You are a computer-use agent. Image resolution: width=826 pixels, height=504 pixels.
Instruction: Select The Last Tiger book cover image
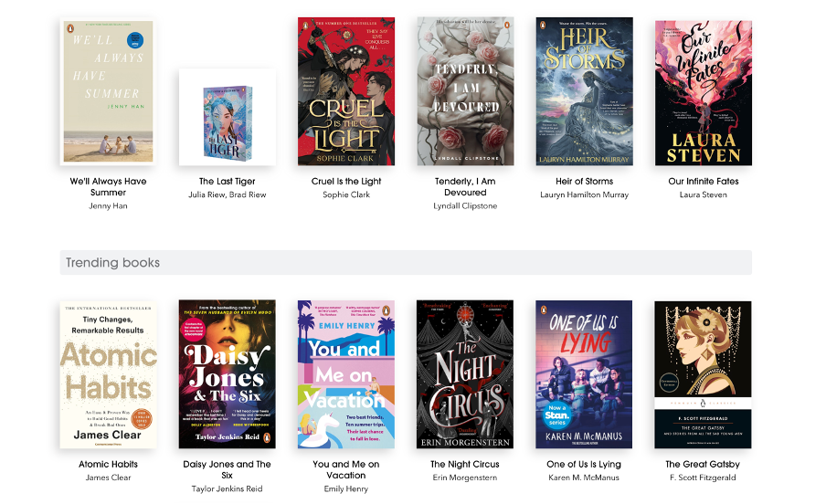click(x=227, y=117)
